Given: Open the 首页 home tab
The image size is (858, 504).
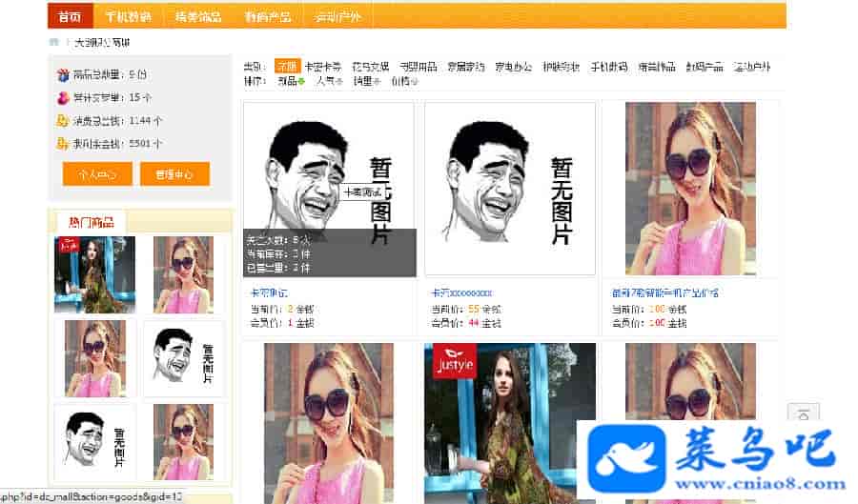Looking at the screenshot, I should pos(70,17).
